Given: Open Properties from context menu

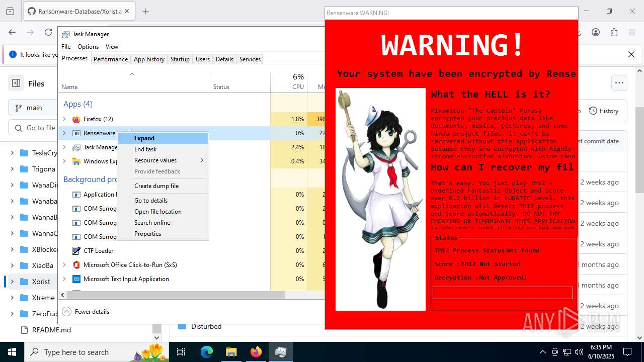Looking at the screenshot, I should (163, 234).
